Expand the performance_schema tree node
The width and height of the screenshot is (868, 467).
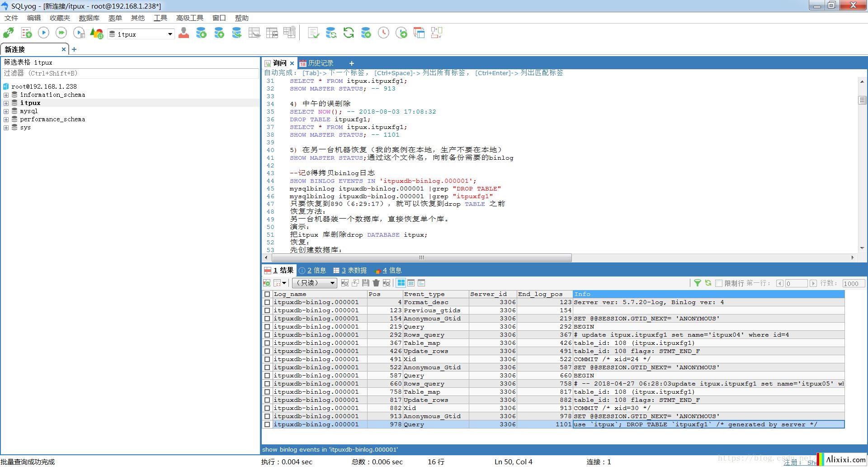[6, 119]
